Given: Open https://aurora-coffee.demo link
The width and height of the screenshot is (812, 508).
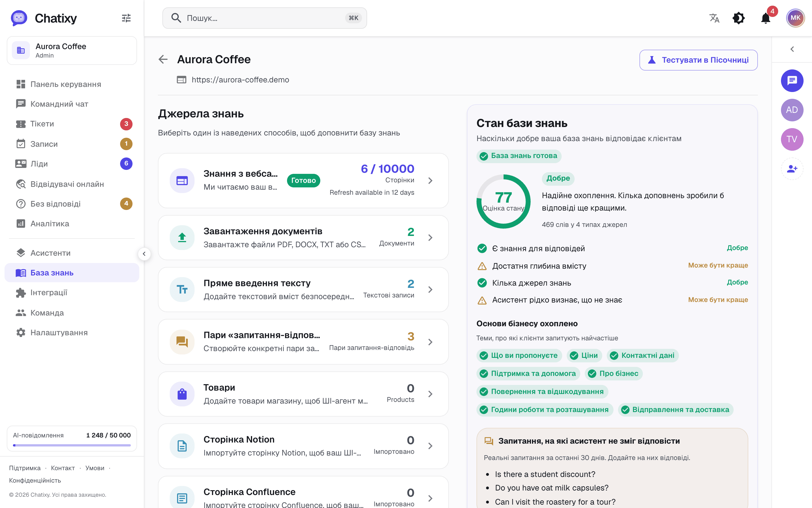Looking at the screenshot, I should click(x=240, y=80).
